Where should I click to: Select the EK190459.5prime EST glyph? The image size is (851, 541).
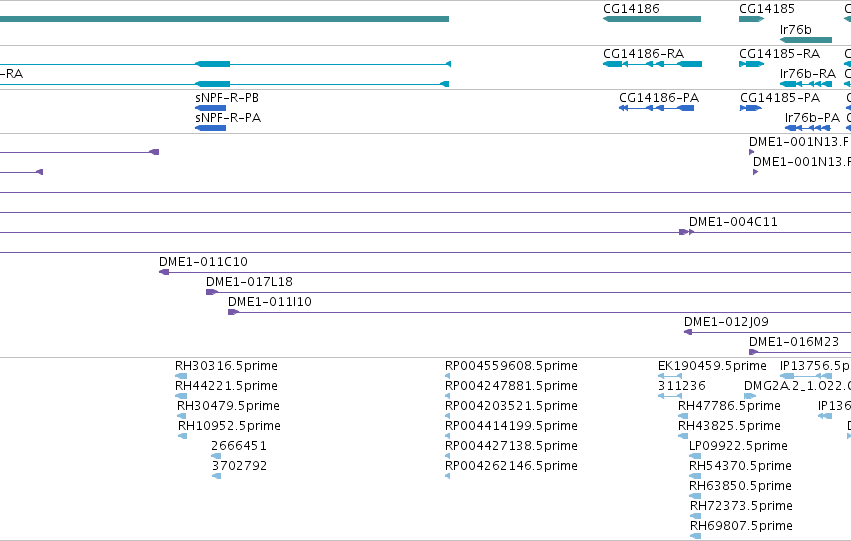pyautogui.click(x=670, y=376)
